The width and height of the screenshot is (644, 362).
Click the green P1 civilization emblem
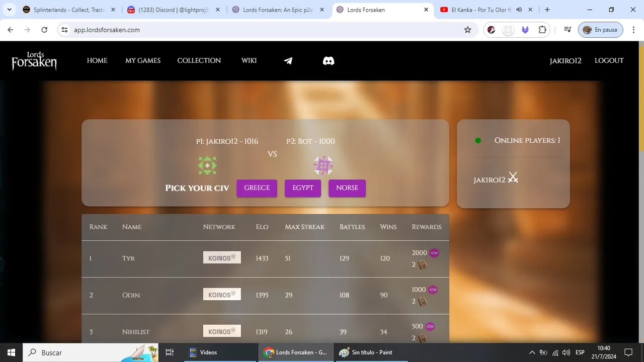(x=207, y=165)
